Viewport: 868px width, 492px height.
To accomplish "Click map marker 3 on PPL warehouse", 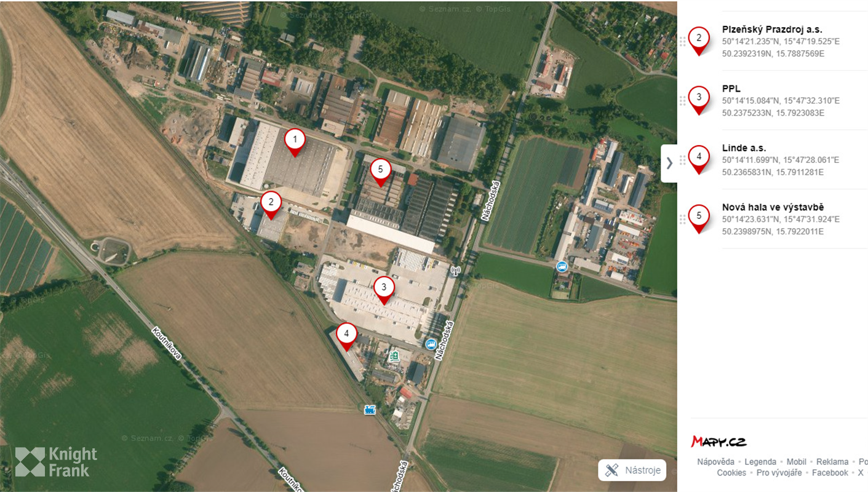I will pyautogui.click(x=384, y=289).
